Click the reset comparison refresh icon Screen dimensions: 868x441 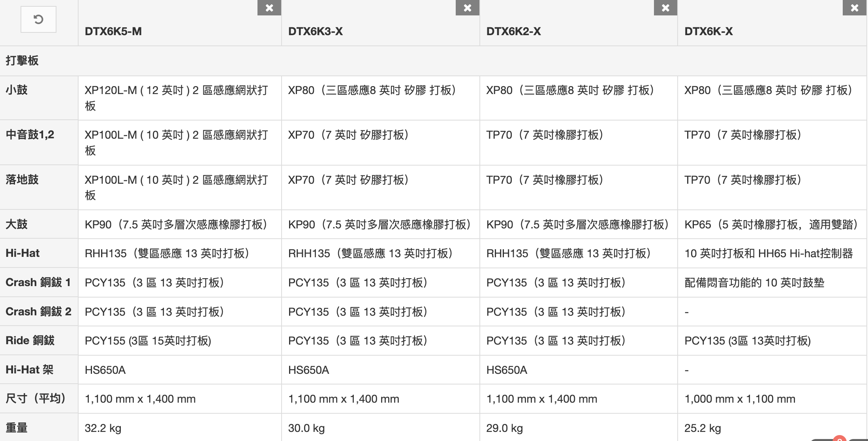pos(38,19)
